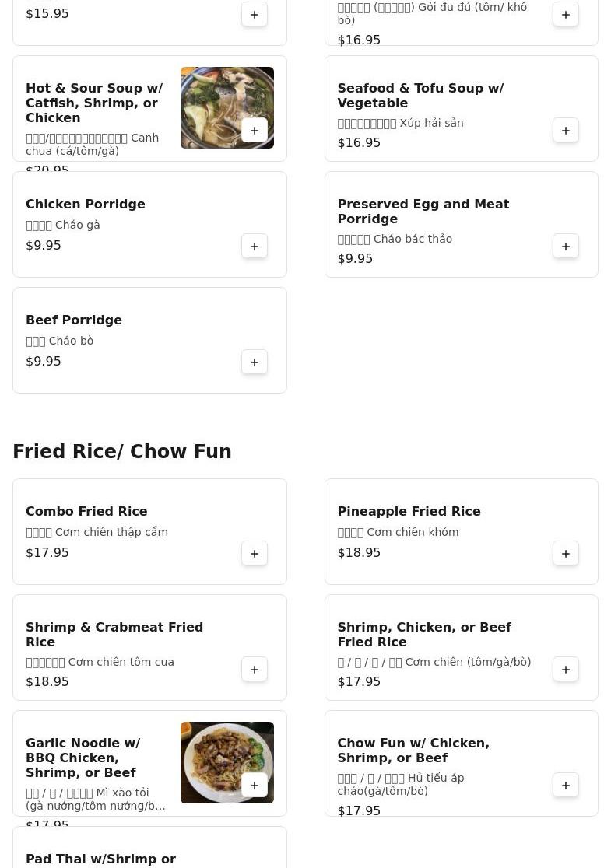Image resolution: width=611 pixels, height=868 pixels.
Task: Open Pineapple Fried Rice item title
Action: coord(409,512)
